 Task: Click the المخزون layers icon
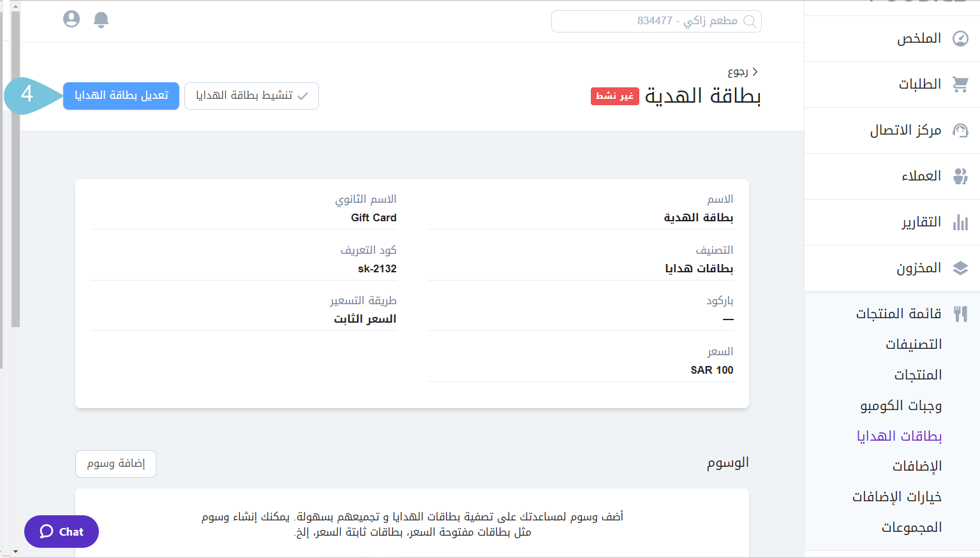pyautogui.click(x=960, y=268)
